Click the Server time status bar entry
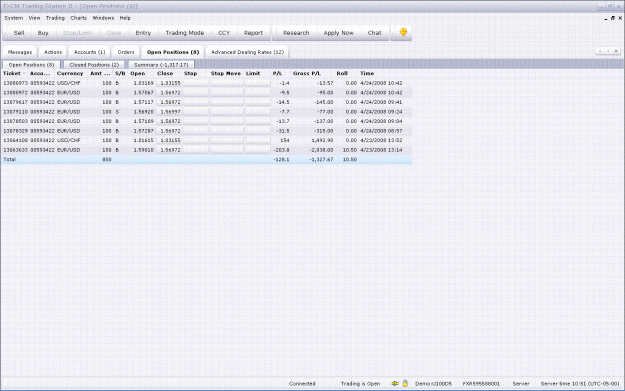Image resolution: width=625 pixels, height=391 pixels. [580, 383]
